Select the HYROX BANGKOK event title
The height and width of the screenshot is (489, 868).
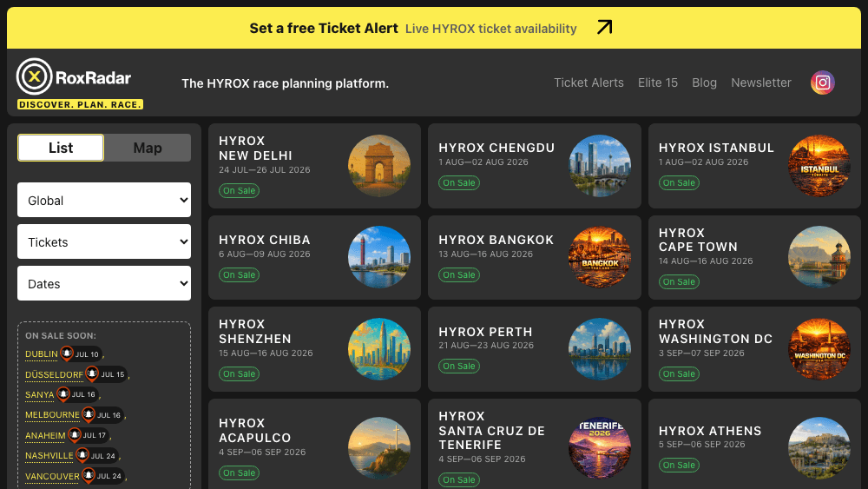(496, 240)
